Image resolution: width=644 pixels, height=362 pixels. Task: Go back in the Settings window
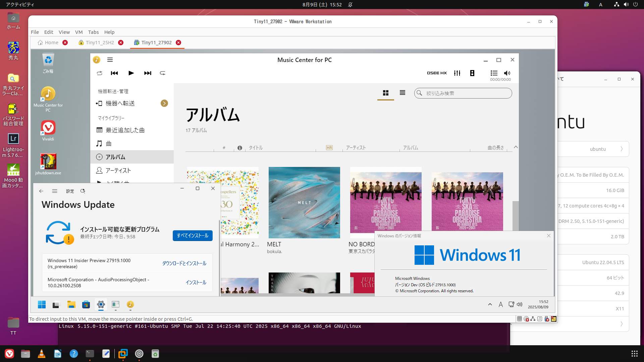(x=41, y=191)
